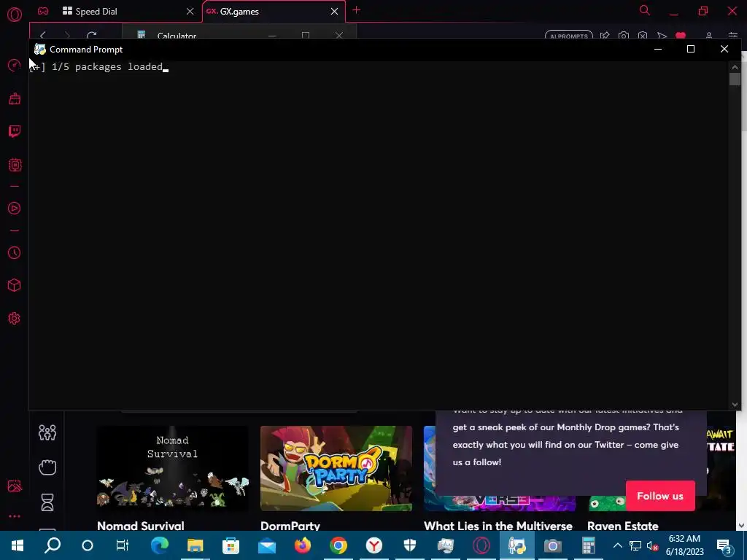Open GX Cleaner in Opera sidebar
Viewport: 747px width, 560px height.
15,98
